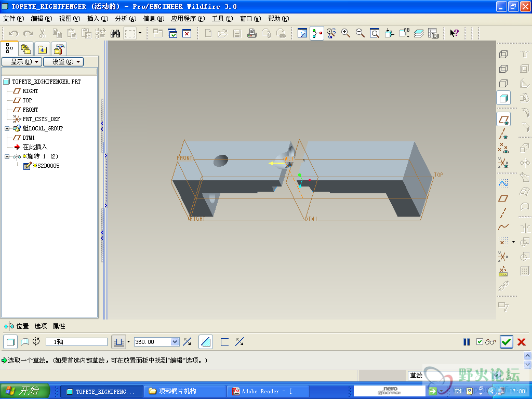This screenshot has height=399, width=532.
Task: Open the 设置 dropdown button
Action: [x=63, y=62]
